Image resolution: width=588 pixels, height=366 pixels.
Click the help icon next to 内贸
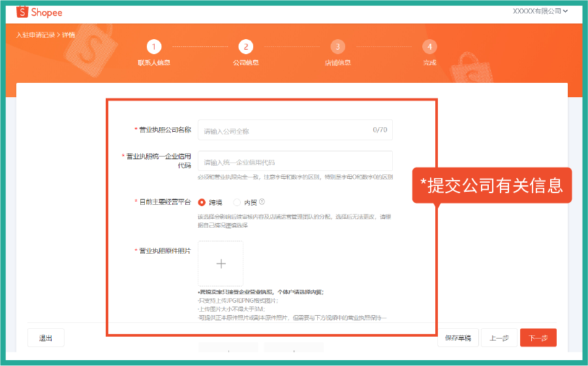click(x=262, y=202)
